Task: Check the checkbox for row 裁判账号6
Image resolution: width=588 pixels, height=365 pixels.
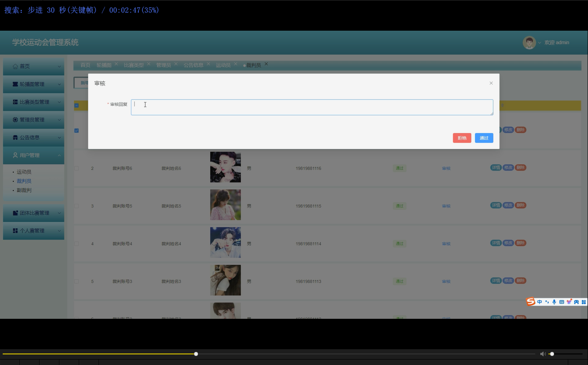Action: coord(76,168)
